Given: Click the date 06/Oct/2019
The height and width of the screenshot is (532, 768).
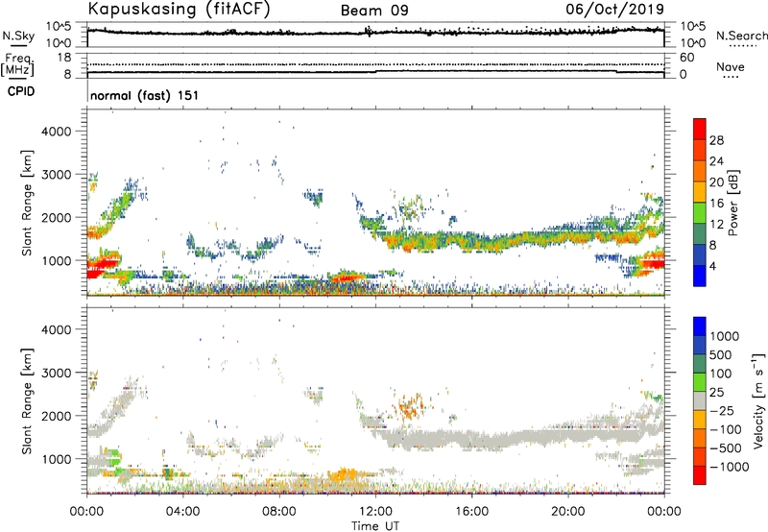Looking at the screenshot, I should [614, 10].
